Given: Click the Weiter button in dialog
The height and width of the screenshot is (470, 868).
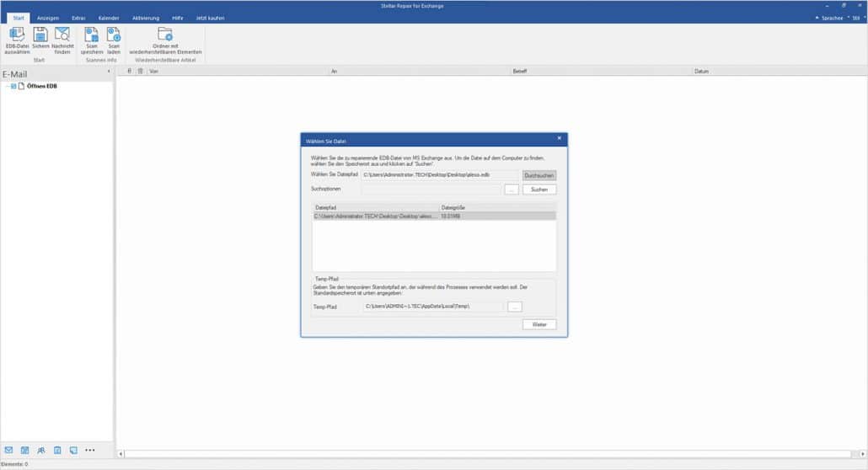Looking at the screenshot, I should [538, 324].
